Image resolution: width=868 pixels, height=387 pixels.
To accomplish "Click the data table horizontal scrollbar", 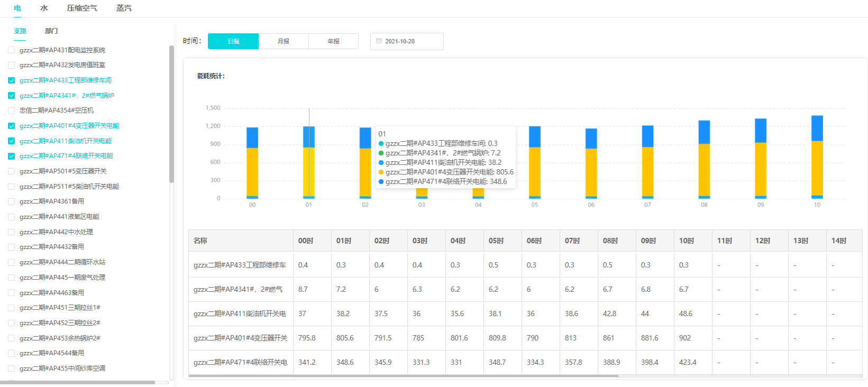I will [x=403, y=376].
